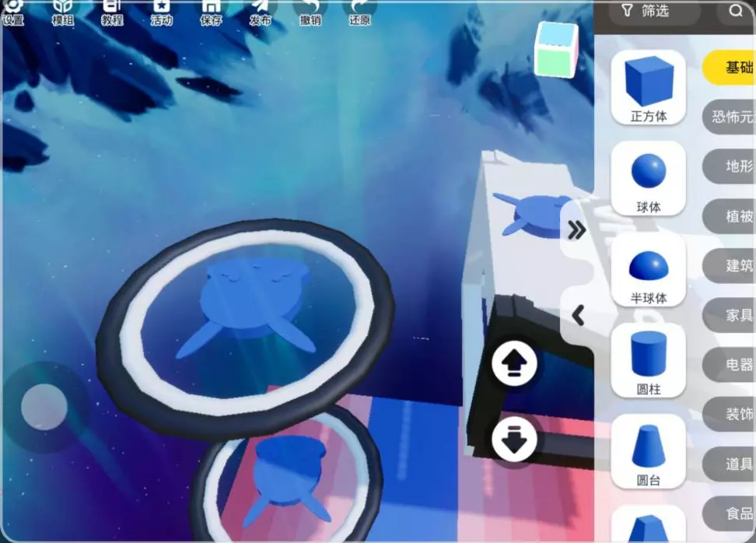The height and width of the screenshot is (543, 756).
Task: Undo the last action with 撤销
Action: point(310,11)
